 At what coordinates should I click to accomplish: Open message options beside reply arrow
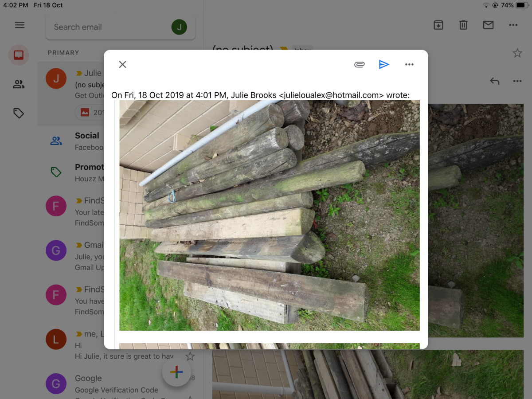(517, 81)
